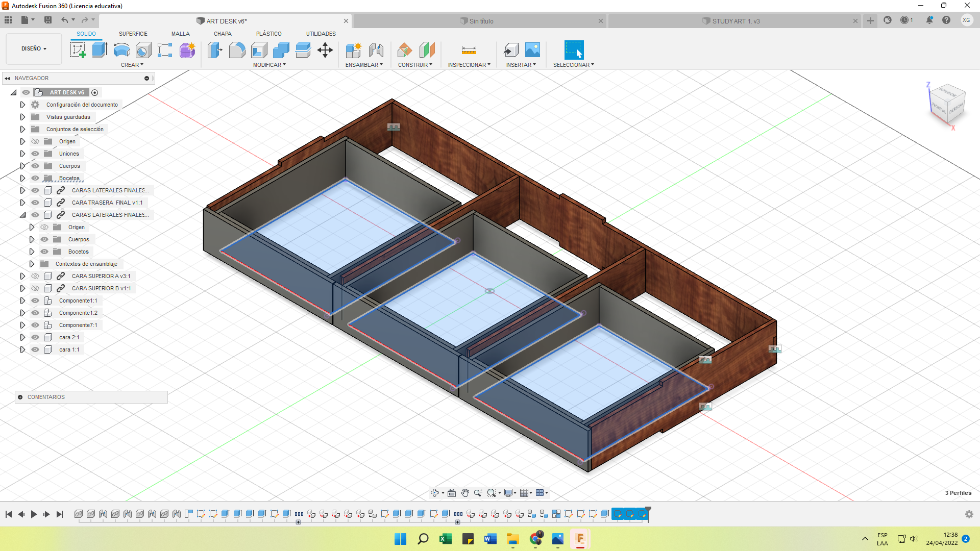Select the Create Form tool
Image resolution: width=980 pixels, height=551 pixels.
pos(187,50)
